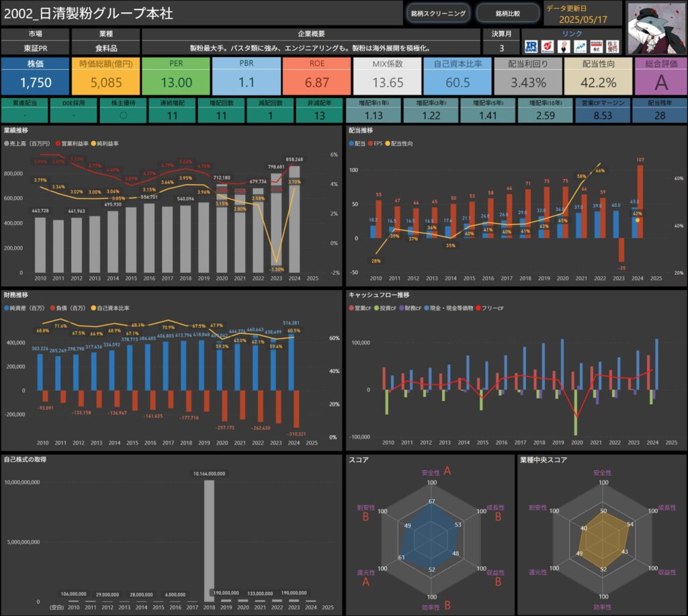Viewport: 688px width, 616px height.
Task: Click the 2018 bar labeled 10,164,000,000
Action: click(x=210, y=541)
